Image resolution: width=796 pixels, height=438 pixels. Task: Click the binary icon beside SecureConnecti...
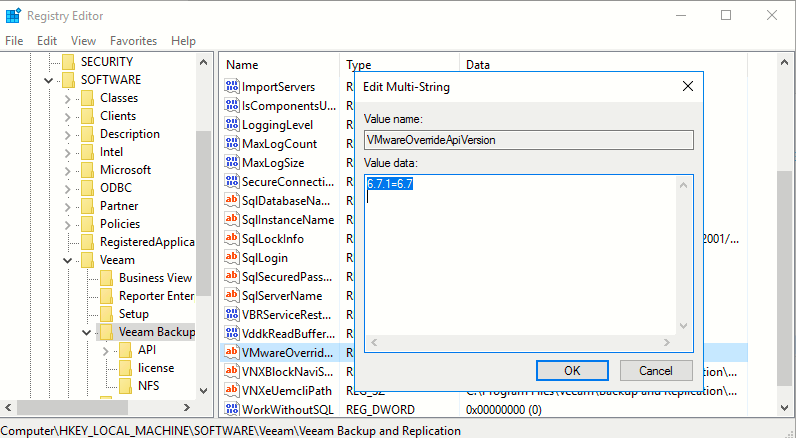click(231, 181)
